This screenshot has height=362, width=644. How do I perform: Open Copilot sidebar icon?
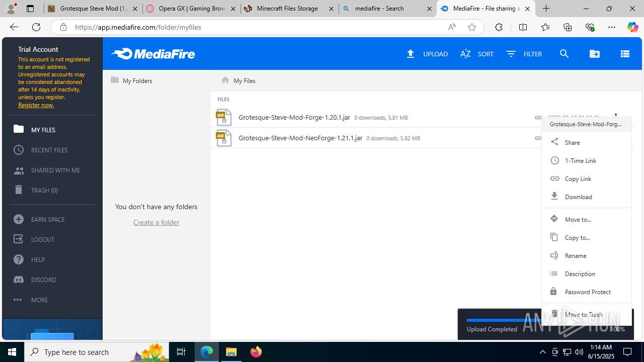pos(632,27)
